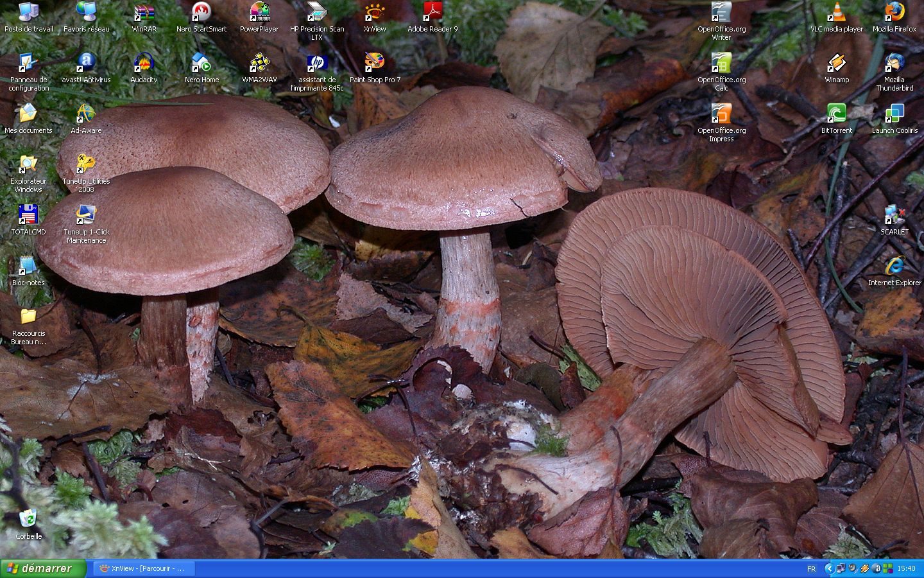Image resolution: width=924 pixels, height=578 pixels.
Task: Click avast tray icon
Action: tap(876, 568)
